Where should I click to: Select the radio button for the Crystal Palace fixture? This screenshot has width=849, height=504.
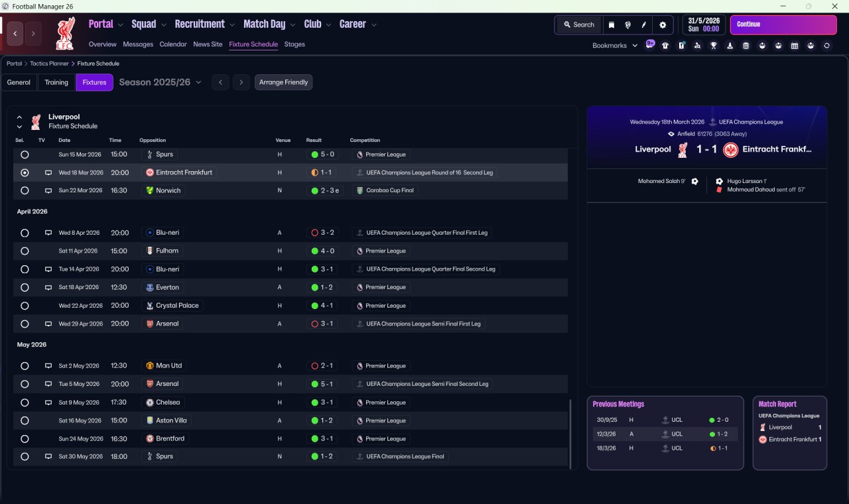tap(25, 306)
